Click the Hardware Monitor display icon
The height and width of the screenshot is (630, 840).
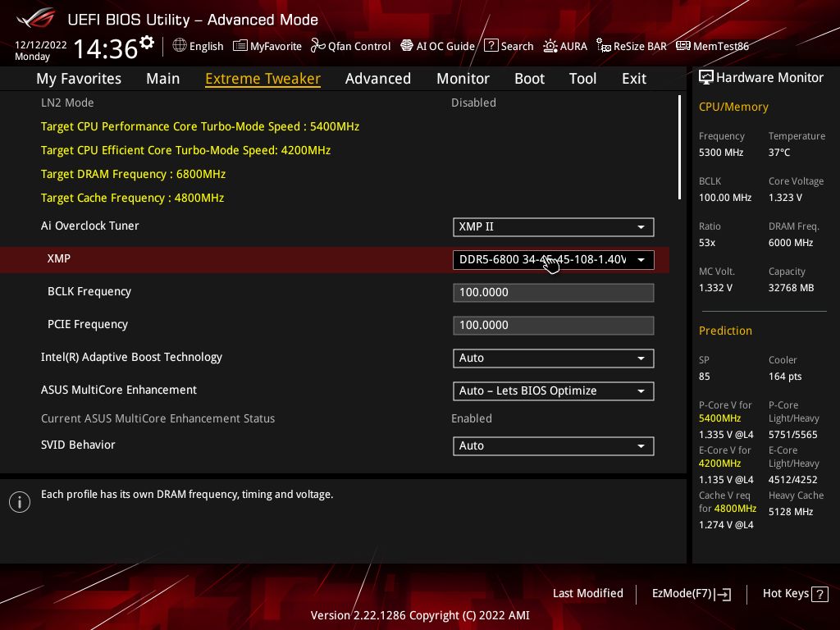[706, 77]
